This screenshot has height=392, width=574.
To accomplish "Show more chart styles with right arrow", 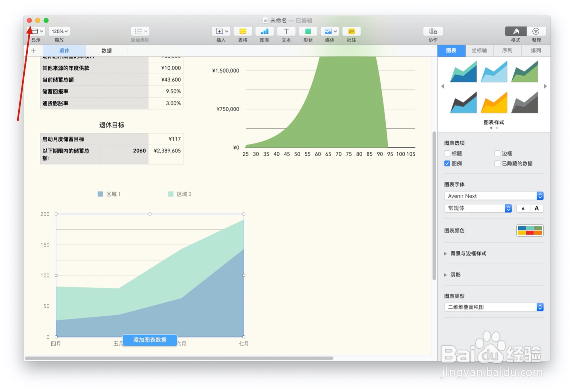I will click(545, 86).
